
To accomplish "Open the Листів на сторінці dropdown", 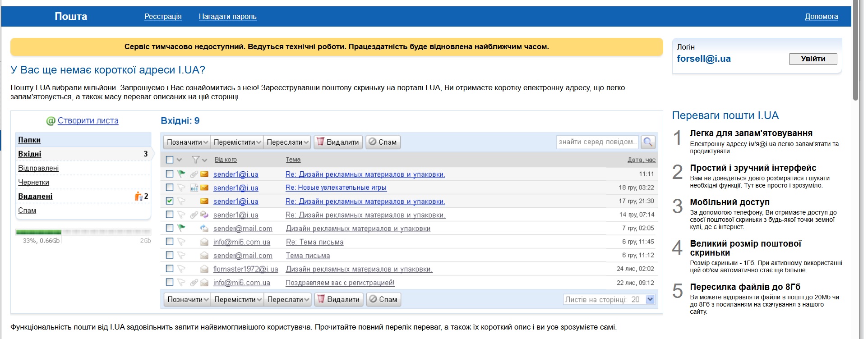I will click(650, 299).
